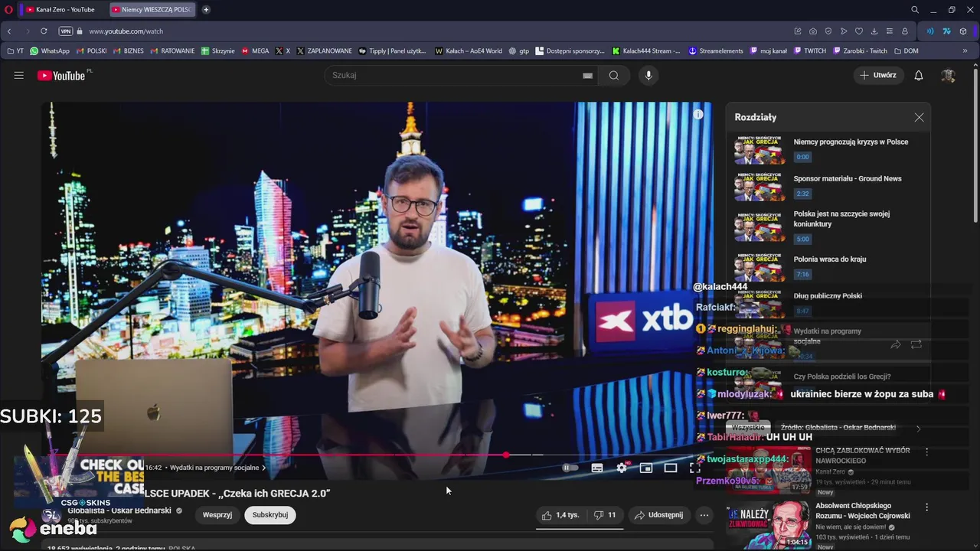Expand the DOM bookmarks folder
The height and width of the screenshot is (551, 980).
(906, 51)
